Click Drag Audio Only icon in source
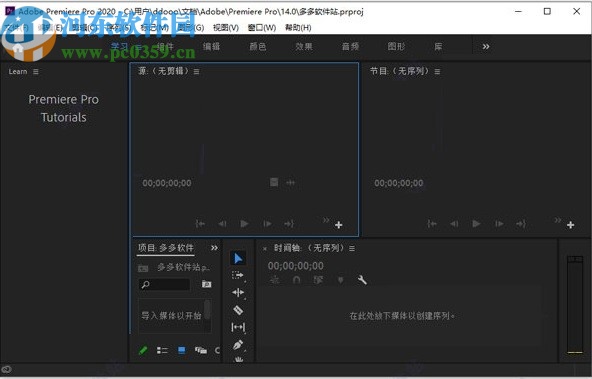Screen dimensions: 592x379 pyautogui.click(x=290, y=183)
